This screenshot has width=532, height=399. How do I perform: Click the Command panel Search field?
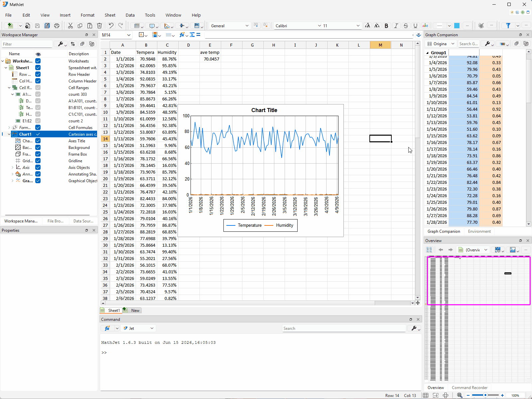tap(344, 328)
